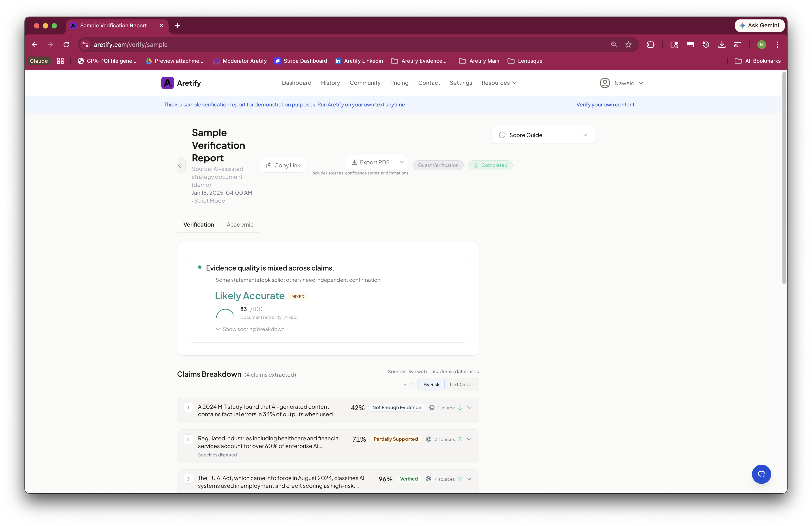Expand the Regulated industries claim row
The height and width of the screenshot is (526, 812).
pyautogui.click(x=328, y=446)
